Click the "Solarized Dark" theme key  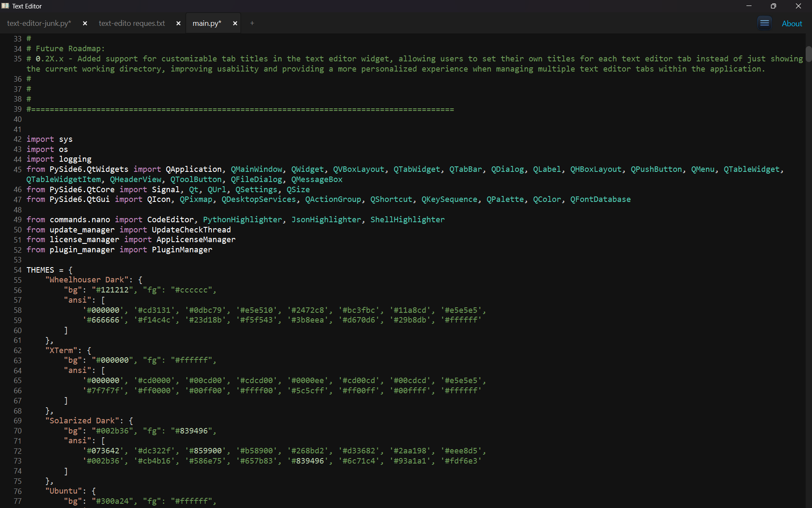pyautogui.click(x=82, y=421)
